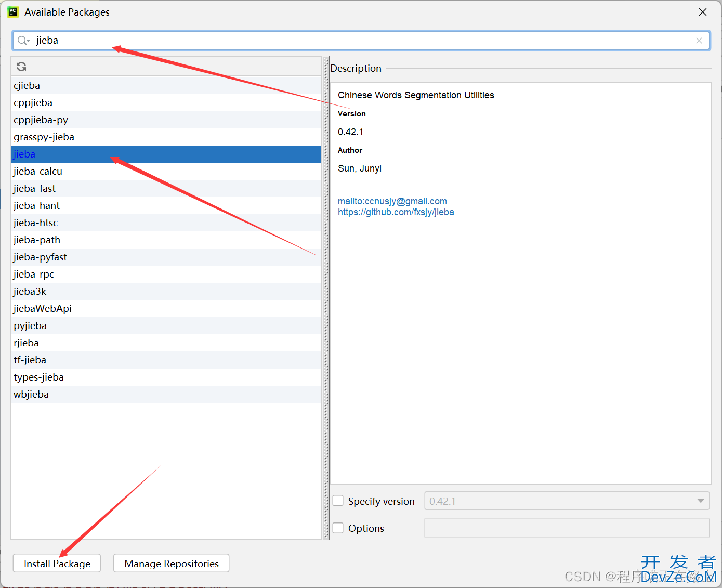
Task: Click the Manage Repositories button
Action: pos(172,564)
